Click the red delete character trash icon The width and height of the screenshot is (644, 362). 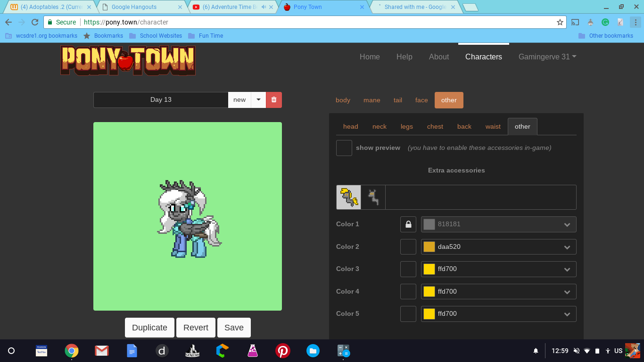[x=274, y=100]
